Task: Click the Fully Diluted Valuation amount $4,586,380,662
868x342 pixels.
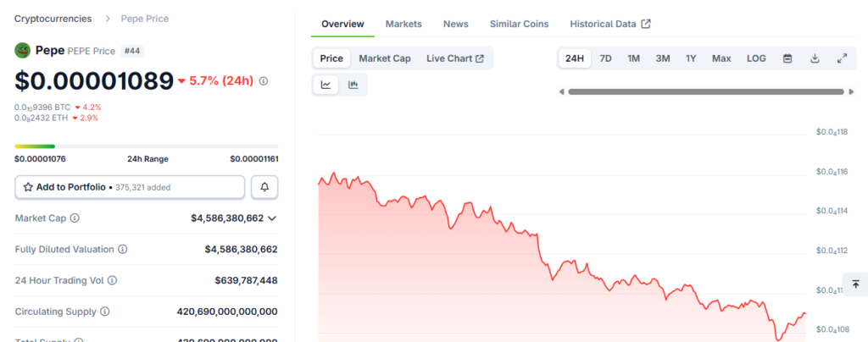Action: pos(242,249)
